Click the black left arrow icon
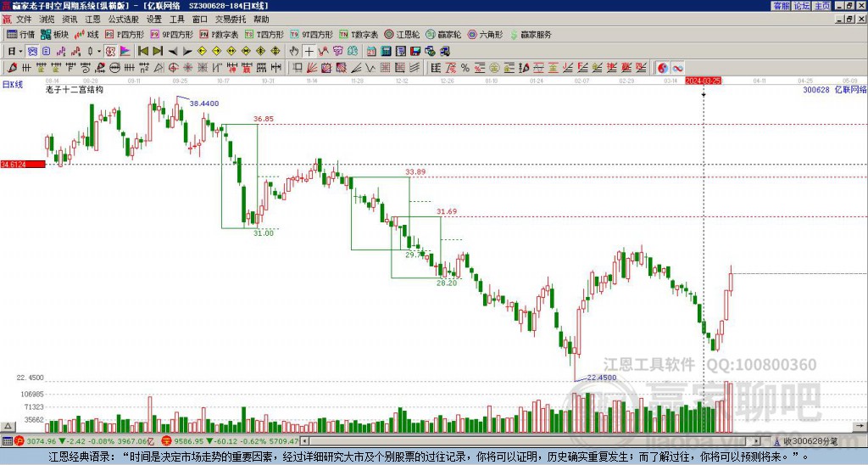The width and height of the screenshot is (868, 465). pyautogui.click(x=173, y=52)
